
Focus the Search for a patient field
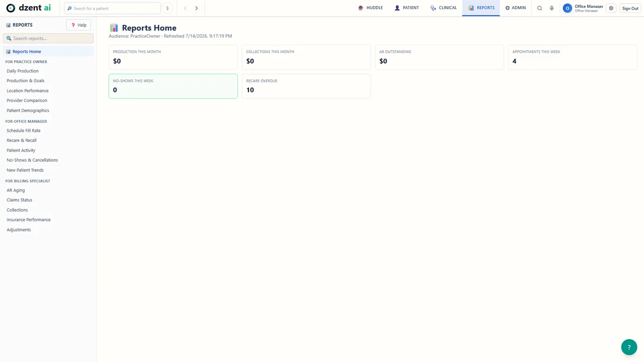[x=112, y=8]
